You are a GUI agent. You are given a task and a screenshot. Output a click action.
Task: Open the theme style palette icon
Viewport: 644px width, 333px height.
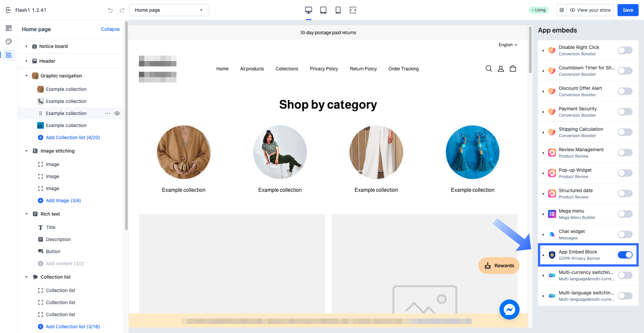click(9, 41)
